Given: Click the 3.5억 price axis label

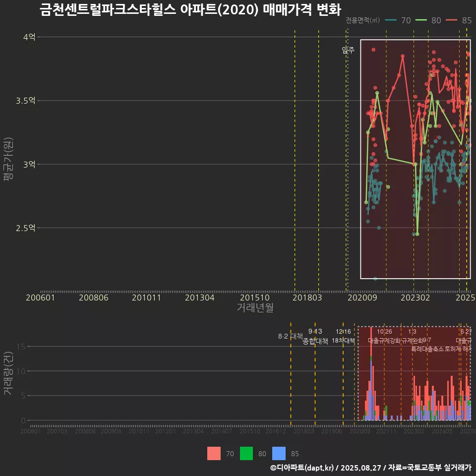Looking at the screenshot, I should 25,101.
